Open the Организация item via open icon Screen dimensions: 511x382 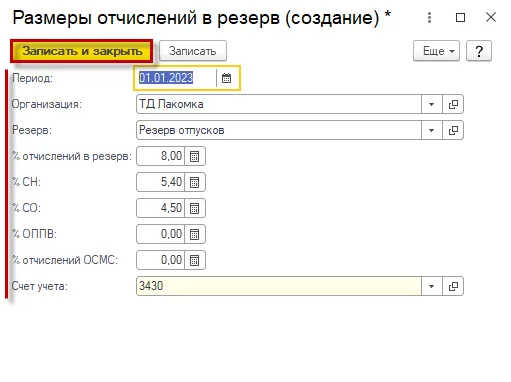click(x=453, y=104)
